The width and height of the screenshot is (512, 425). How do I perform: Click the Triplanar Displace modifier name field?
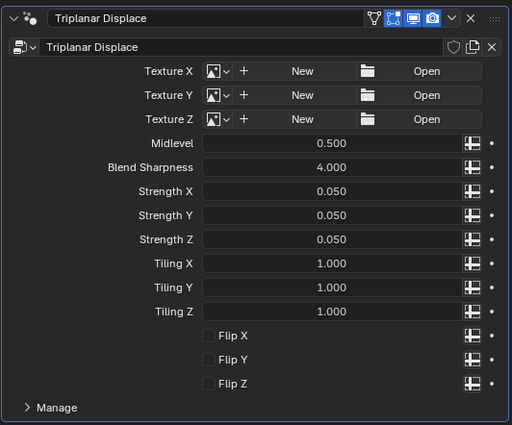206,18
